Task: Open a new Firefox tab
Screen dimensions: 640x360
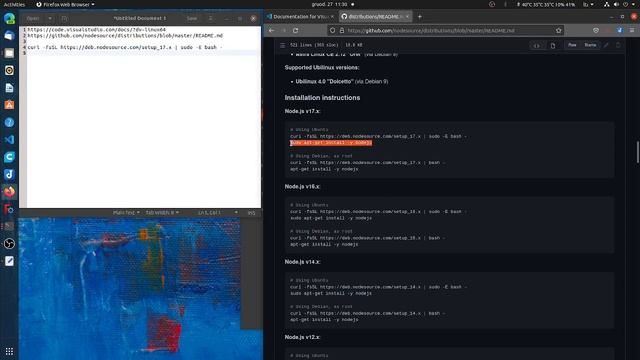Action: pyautogui.click(x=420, y=17)
